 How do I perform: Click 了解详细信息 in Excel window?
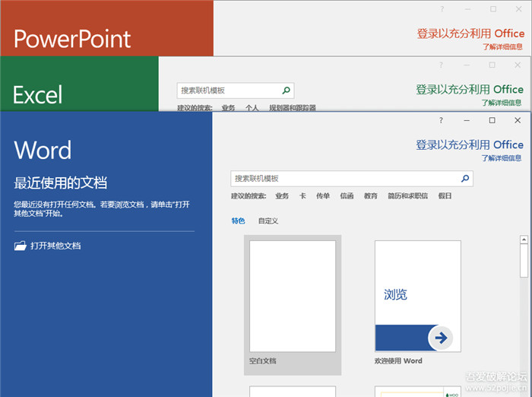(502, 103)
